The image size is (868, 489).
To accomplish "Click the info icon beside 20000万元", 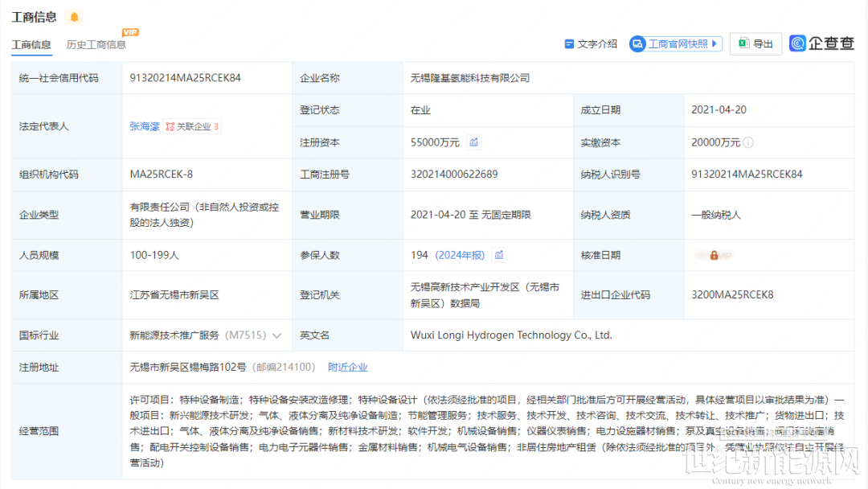I will [748, 142].
